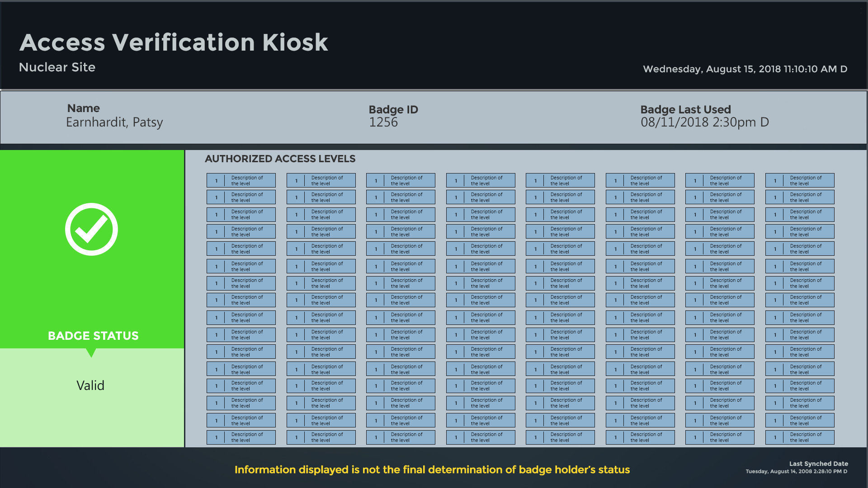Select the name Earnhardit, Patsy
The image size is (868, 488).
(114, 122)
